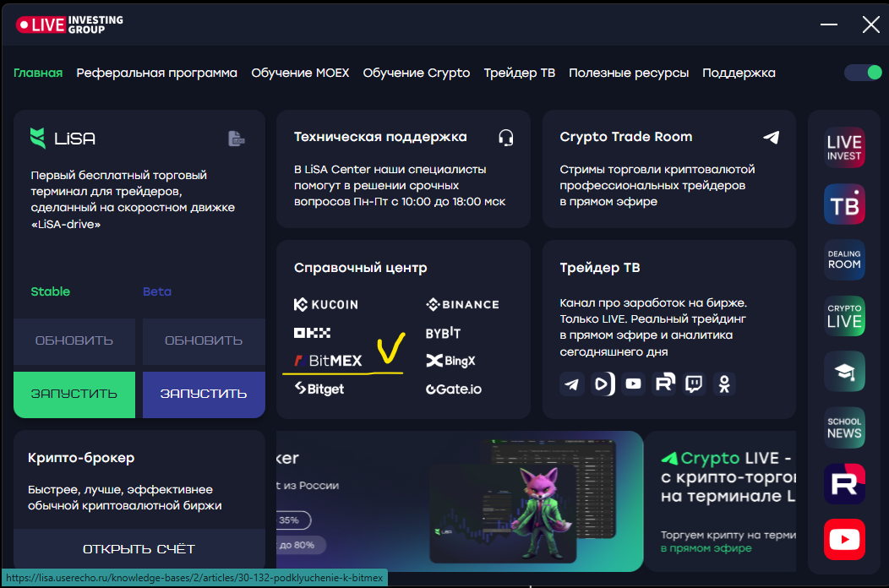Click Rutube icon in Трейдер ТВ card
The width and height of the screenshot is (889, 588).
tap(664, 384)
